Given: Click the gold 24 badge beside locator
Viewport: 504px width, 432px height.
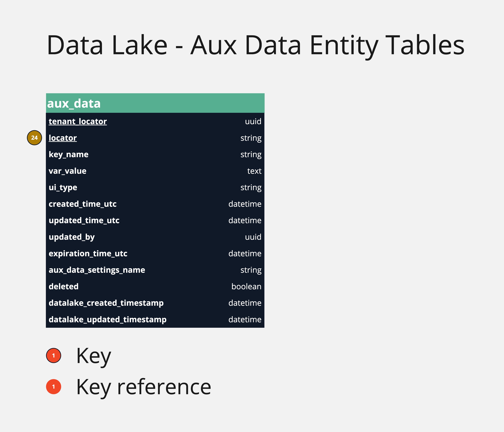Looking at the screenshot, I should [34, 138].
